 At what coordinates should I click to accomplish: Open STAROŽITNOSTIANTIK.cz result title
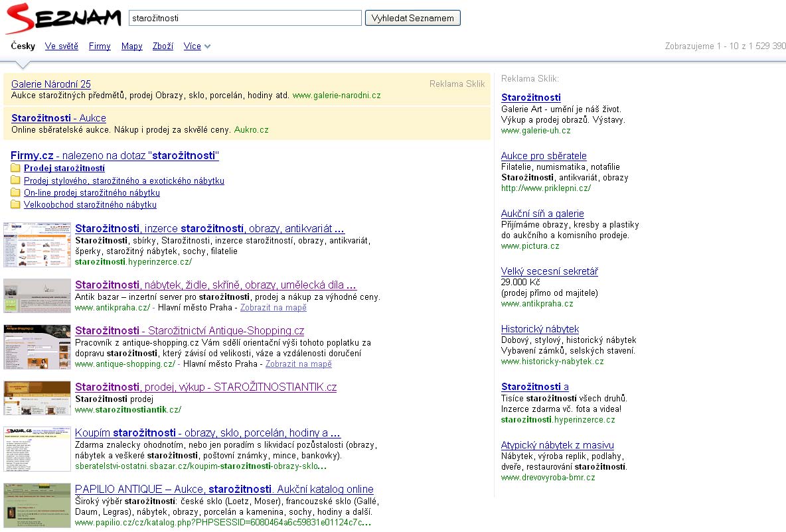(x=206, y=387)
